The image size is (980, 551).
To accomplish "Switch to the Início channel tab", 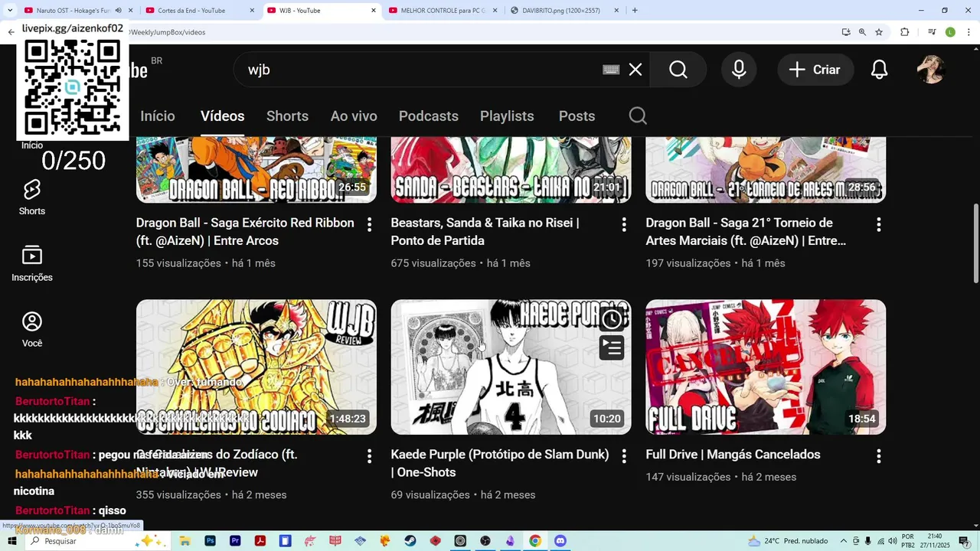I will pyautogui.click(x=158, y=116).
